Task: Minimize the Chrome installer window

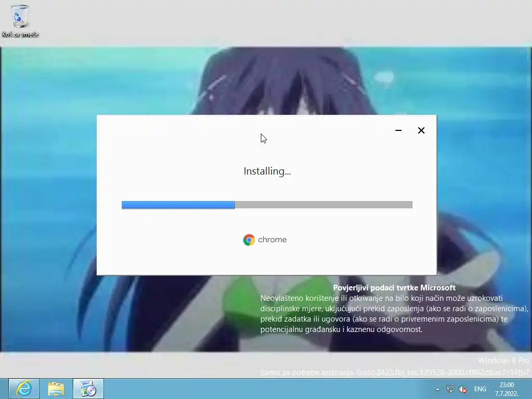Action: (398, 130)
